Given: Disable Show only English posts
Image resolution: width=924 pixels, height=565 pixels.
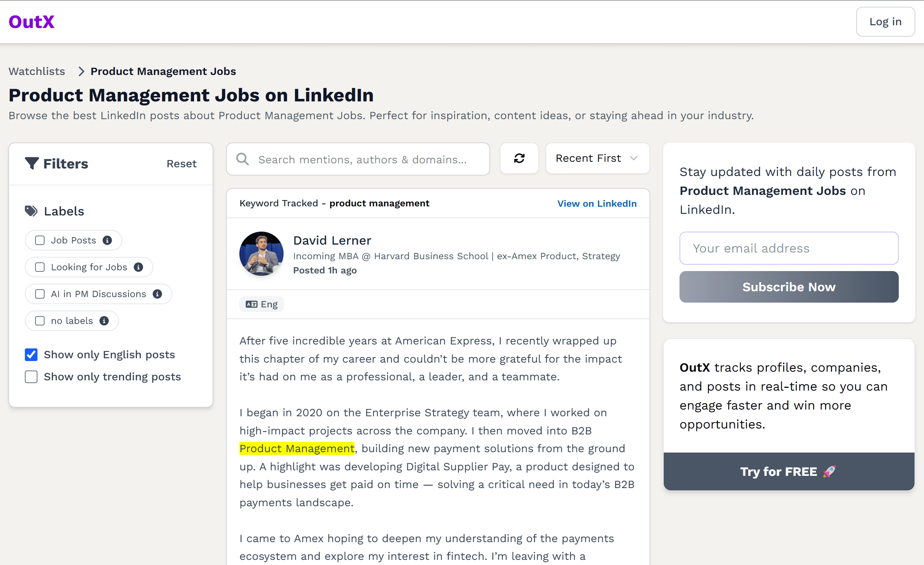Looking at the screenshot, I should point(31,354).
